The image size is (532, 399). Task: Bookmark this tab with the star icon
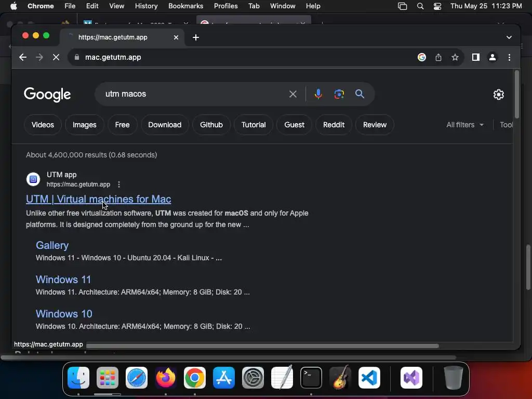pos(455,57)
